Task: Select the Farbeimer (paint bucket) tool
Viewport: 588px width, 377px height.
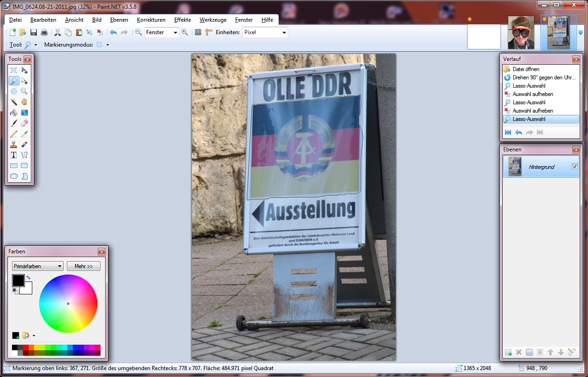Action: [x=13, y=113]
